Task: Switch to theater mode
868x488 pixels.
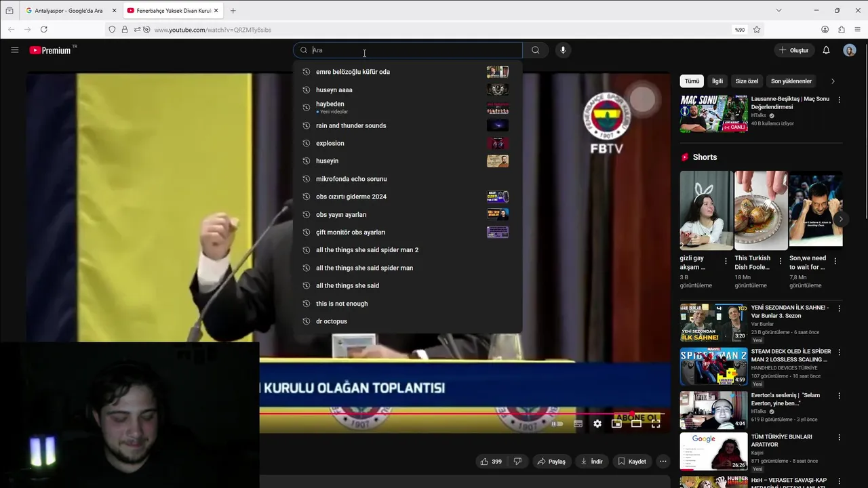Action: [x=636, y=424]
